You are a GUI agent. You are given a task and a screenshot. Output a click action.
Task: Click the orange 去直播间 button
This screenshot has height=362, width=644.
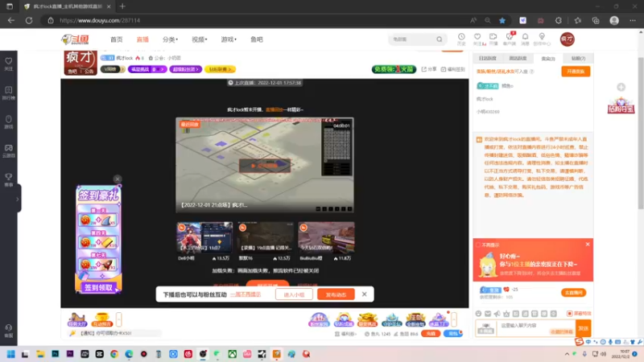pyautogui.click(x=574, y=293)
